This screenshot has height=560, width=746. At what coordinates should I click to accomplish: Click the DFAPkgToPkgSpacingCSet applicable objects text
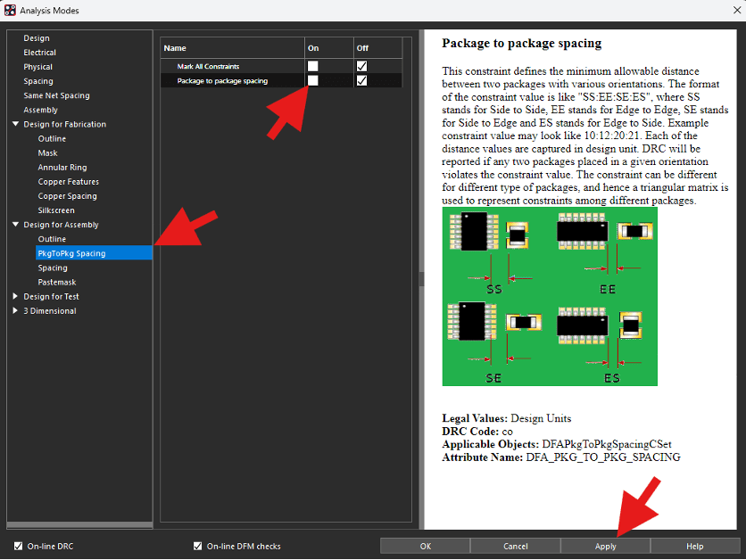pos(607,444)
